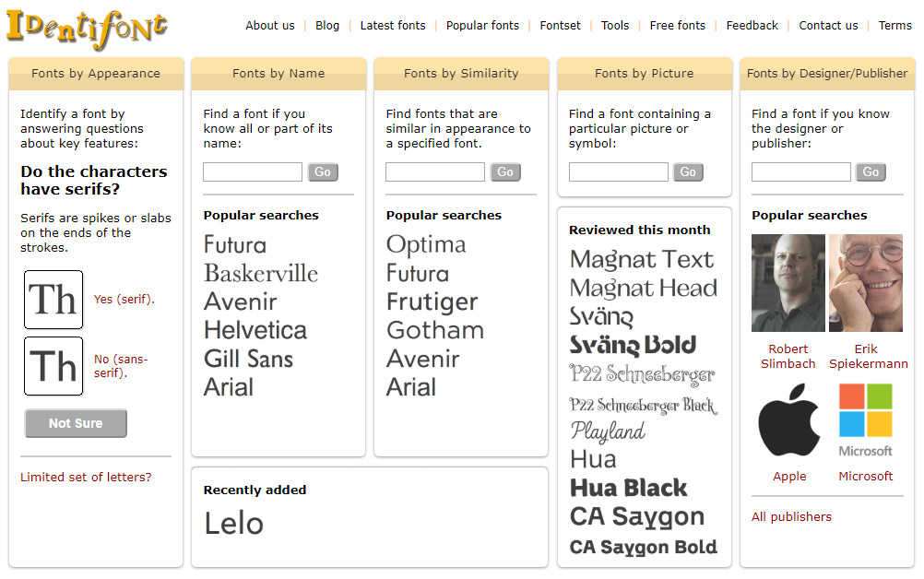Open the Robert Slimbach name link
Viewport: 924px width, 579px height.
pyautogui.click(x=788, y=357)
